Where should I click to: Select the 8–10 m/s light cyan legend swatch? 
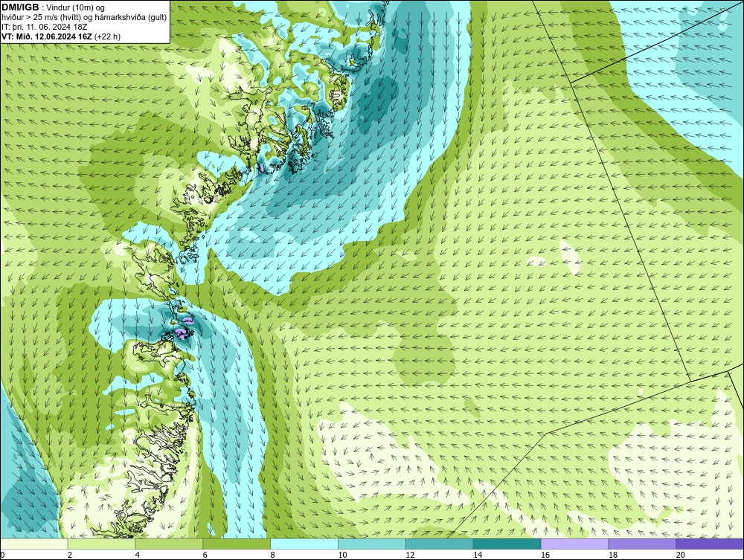[x=304, y=544]
